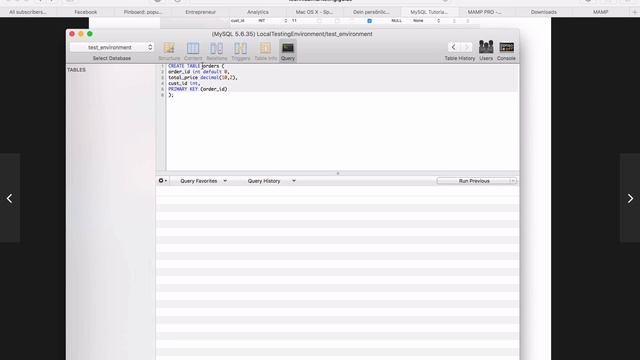Show the Table Info view
Screen dimensions: 640x360
coord(265,51)
